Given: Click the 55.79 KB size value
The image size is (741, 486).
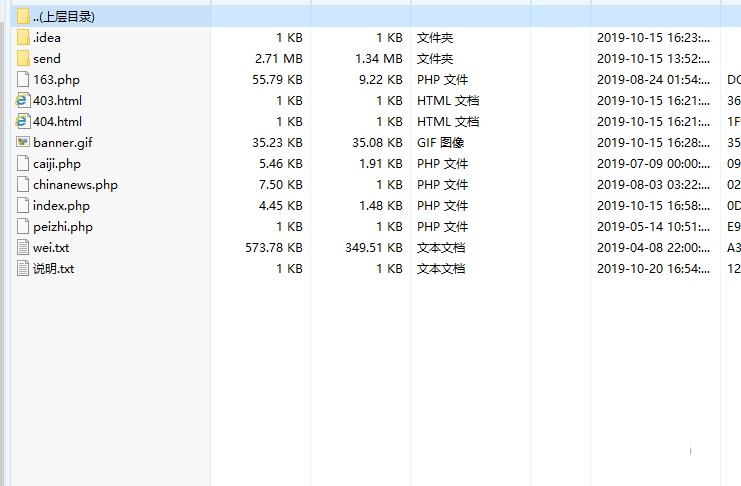Looking at the screenshot, I should [277, 79].
